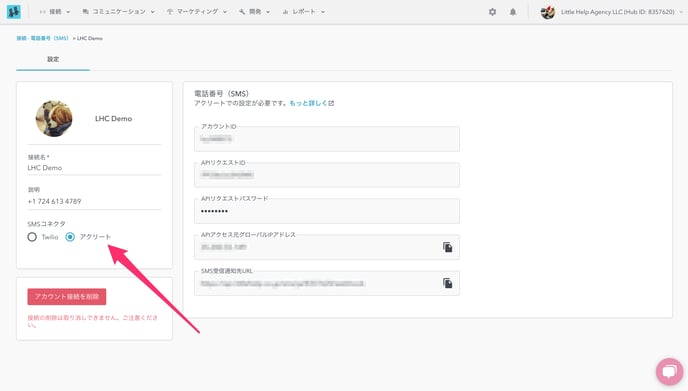Open the chat widget bubble
688x391 pixels.
click(x=670, y=372)
